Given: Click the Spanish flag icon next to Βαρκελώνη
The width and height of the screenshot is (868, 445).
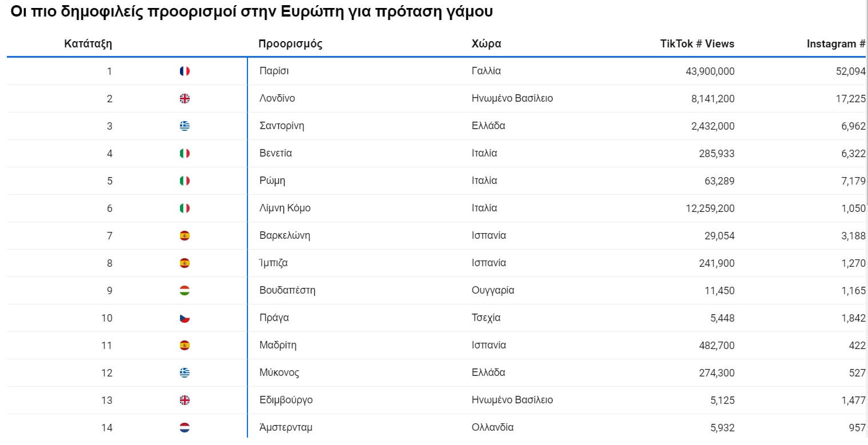Looking at the screenshot, I should pyautogui.click(x=185, y=236).
